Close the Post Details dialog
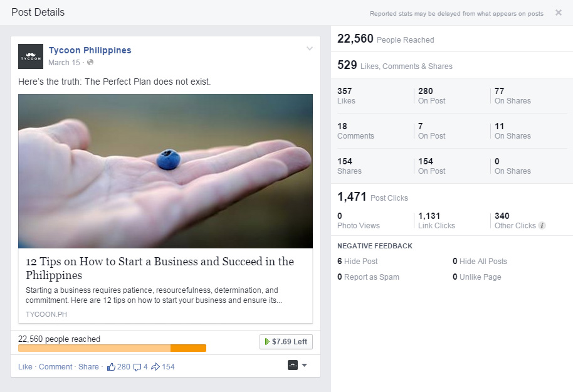This screenshot has height=392, width=573. 559,13
